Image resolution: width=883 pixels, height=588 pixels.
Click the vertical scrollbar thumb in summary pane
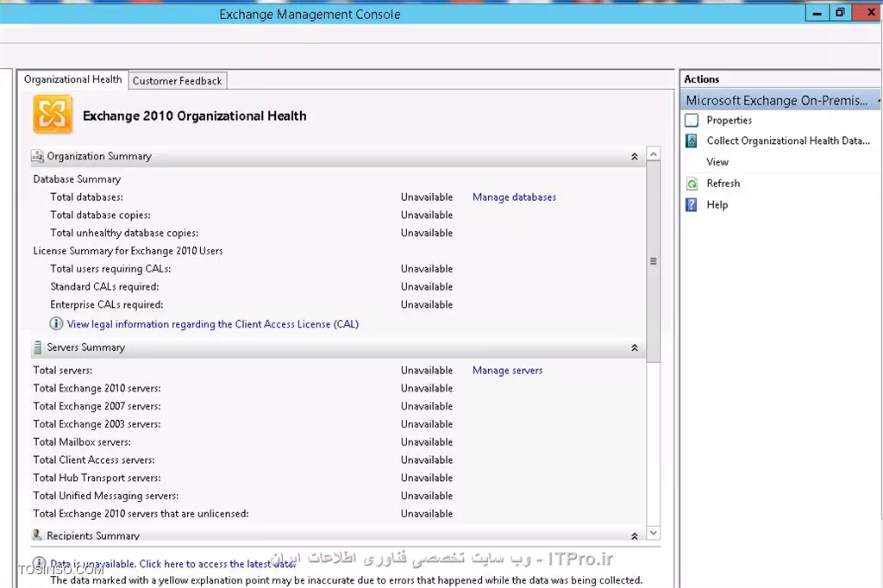(x=654, y=261)
